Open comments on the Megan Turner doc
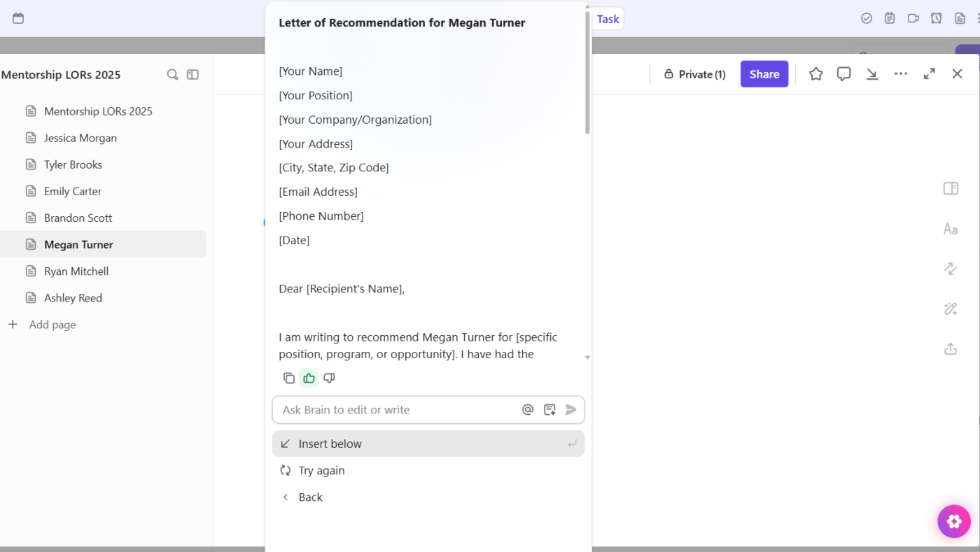This screenshot has height=552, width=980. [x=843, y=73]
